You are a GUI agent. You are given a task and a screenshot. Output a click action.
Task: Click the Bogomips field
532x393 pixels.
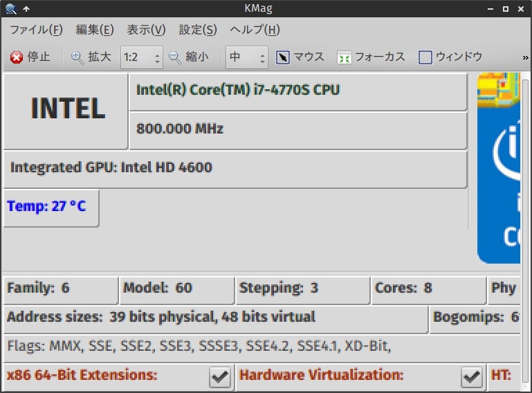pos(475,319)
